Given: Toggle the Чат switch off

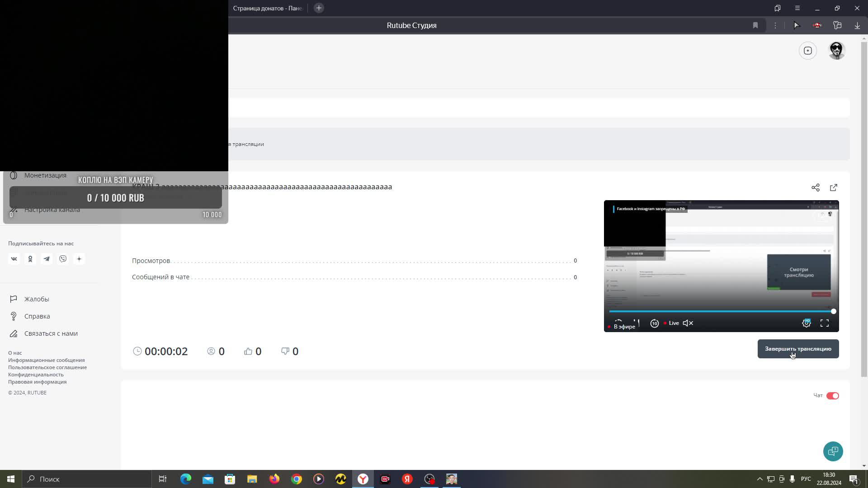Looking at the screenshot, I should (x=832, y=396).
